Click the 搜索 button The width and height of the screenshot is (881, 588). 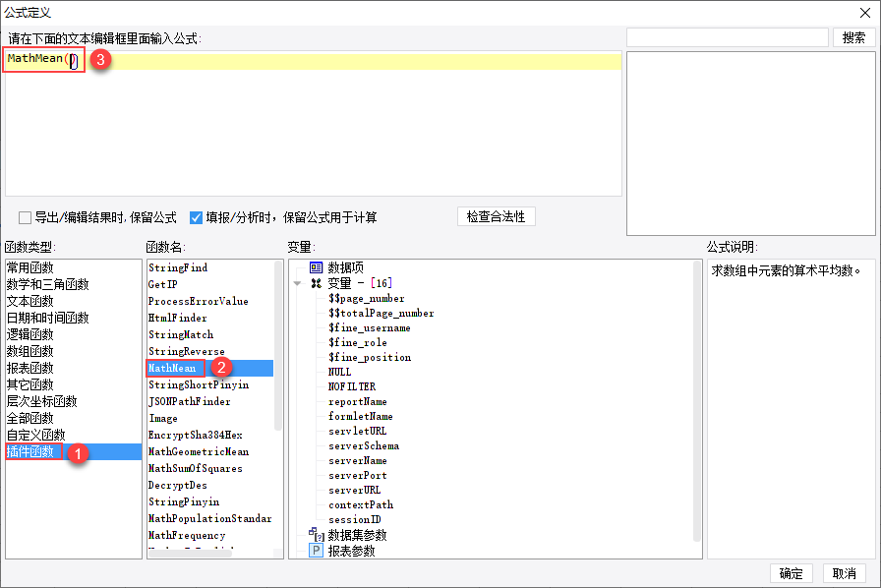(853, 37)
